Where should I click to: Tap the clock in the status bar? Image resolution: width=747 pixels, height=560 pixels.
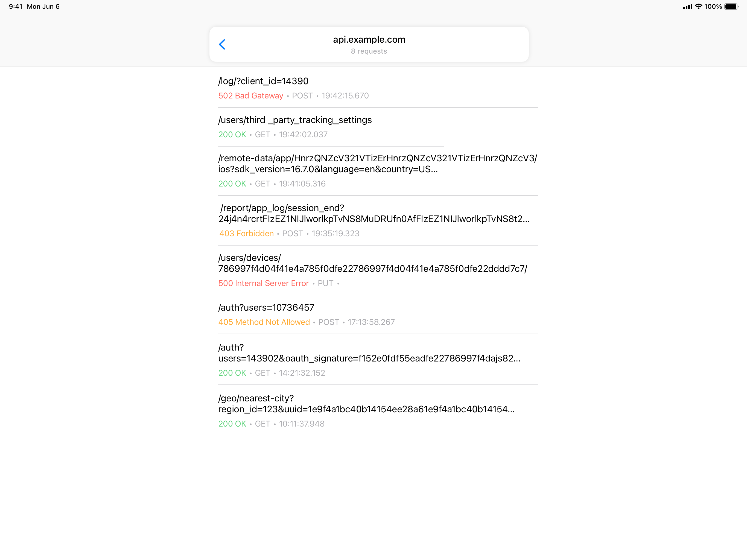(16, 6)
